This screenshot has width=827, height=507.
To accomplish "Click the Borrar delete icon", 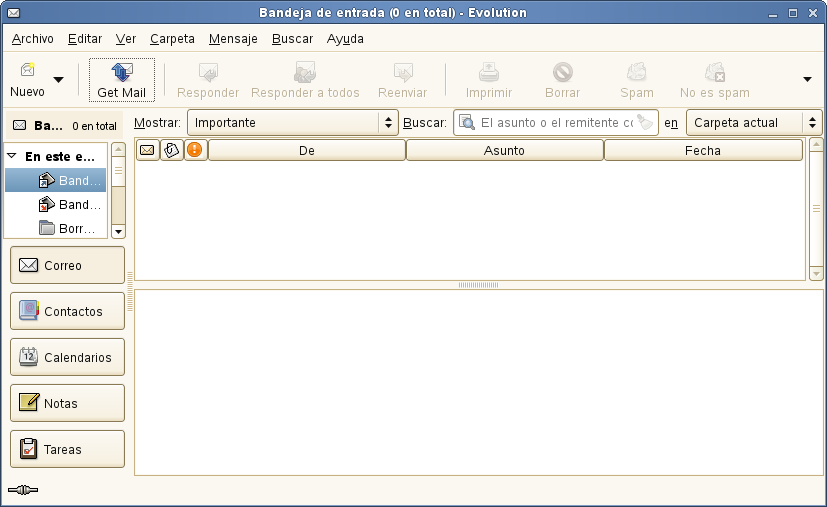I will coord(563,72).
